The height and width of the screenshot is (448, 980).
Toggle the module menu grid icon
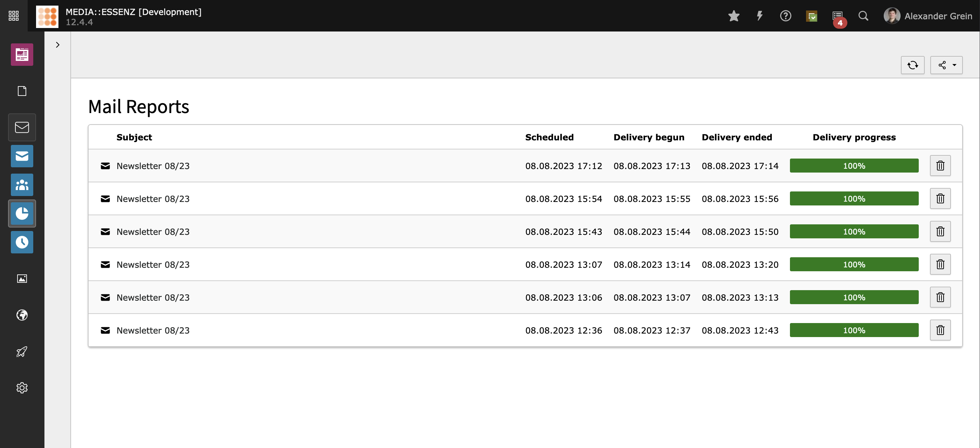[x=14, y=16]
